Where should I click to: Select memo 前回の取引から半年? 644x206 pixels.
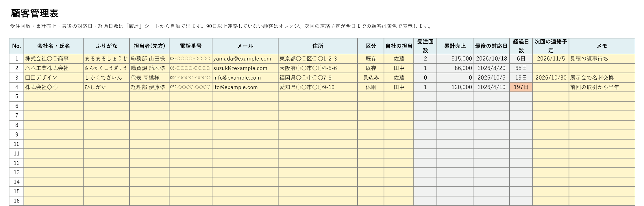[602, 87]
